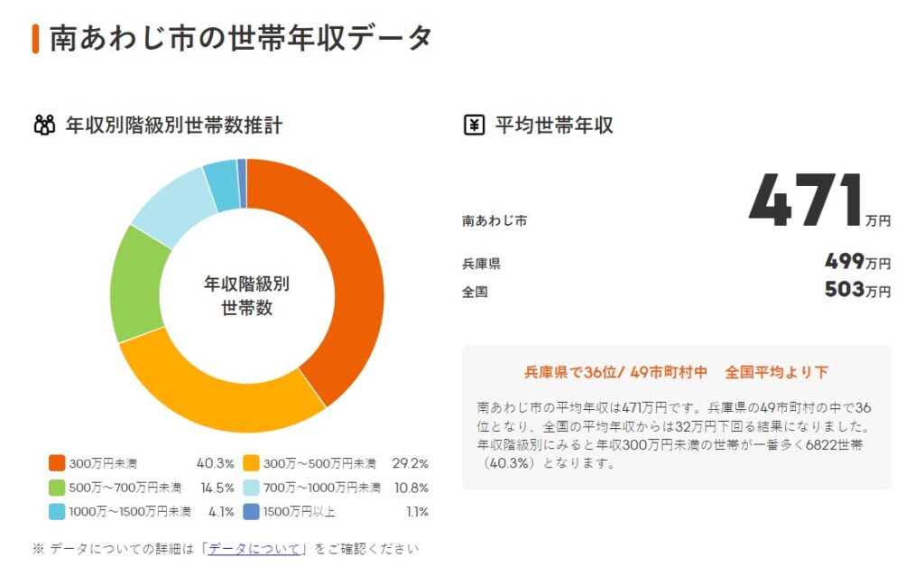Click the 南あわじ市の世帯年収データ page heading

(241, 38)
